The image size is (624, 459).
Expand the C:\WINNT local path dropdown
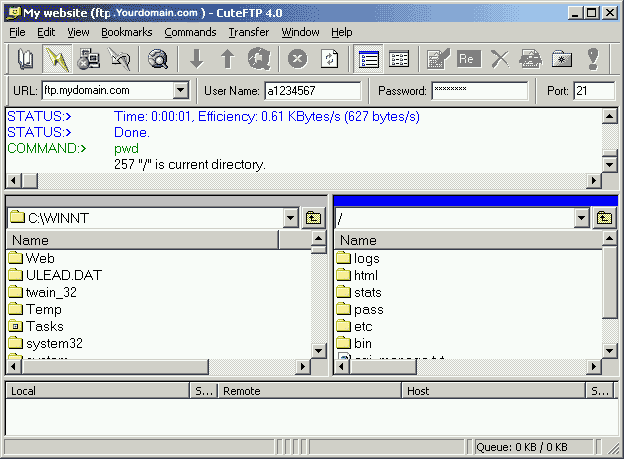click(x=291, y=218)
